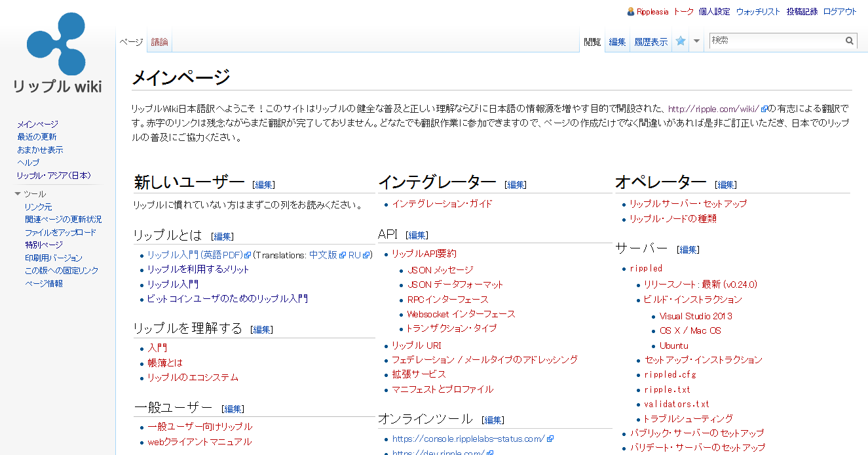Open the 中文版 translation link
868x455 pixels.
coord(327,255)
